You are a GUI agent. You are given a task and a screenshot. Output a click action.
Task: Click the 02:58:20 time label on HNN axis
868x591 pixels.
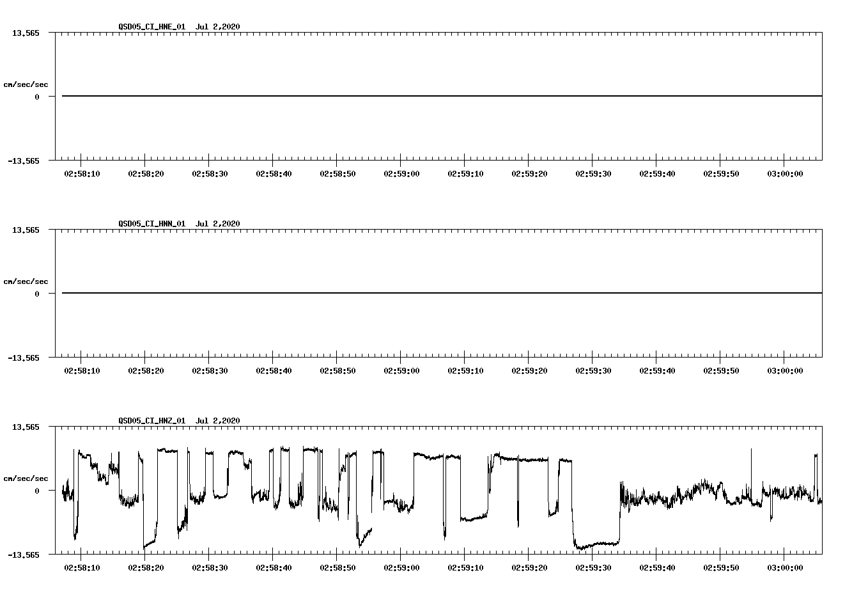coord(146,371)
